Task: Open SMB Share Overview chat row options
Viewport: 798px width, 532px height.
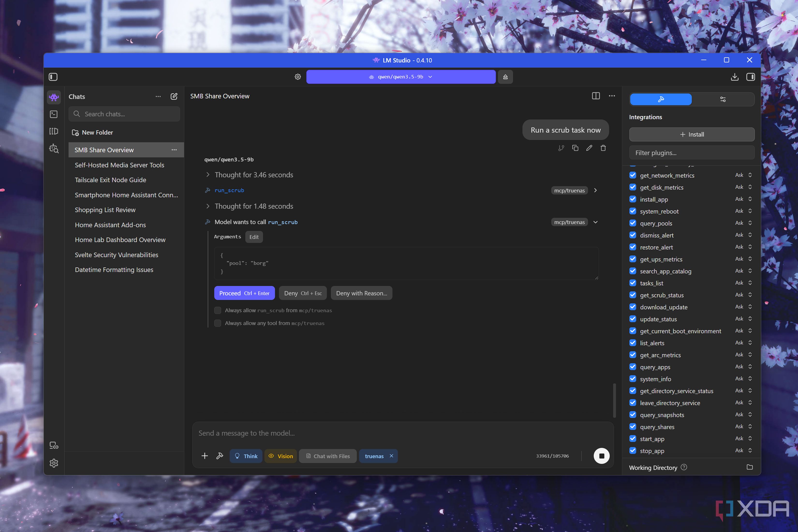Action: (174, 150)
